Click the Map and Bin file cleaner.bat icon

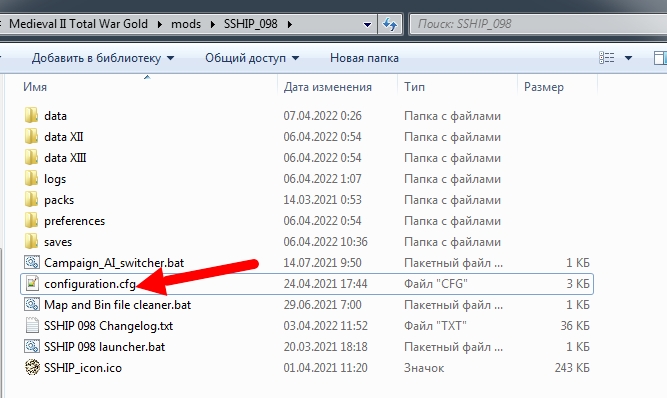click(x=32, y=304)
